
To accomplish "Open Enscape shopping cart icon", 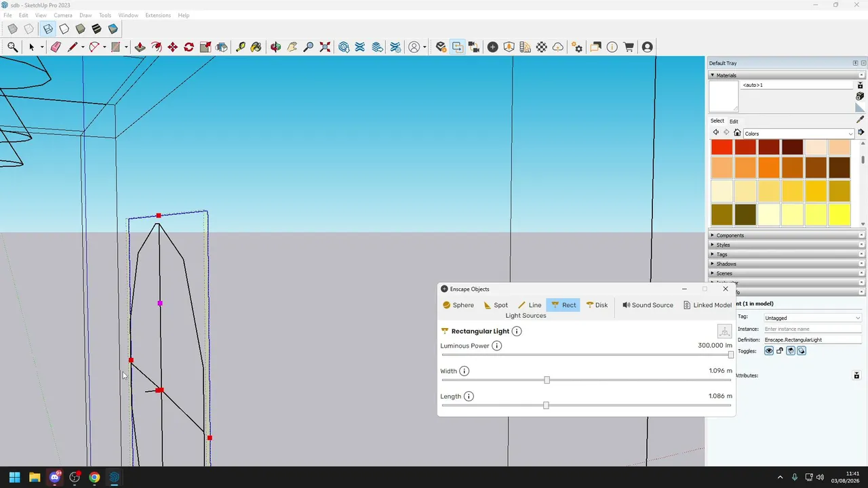I will click(x=629, y=47).
